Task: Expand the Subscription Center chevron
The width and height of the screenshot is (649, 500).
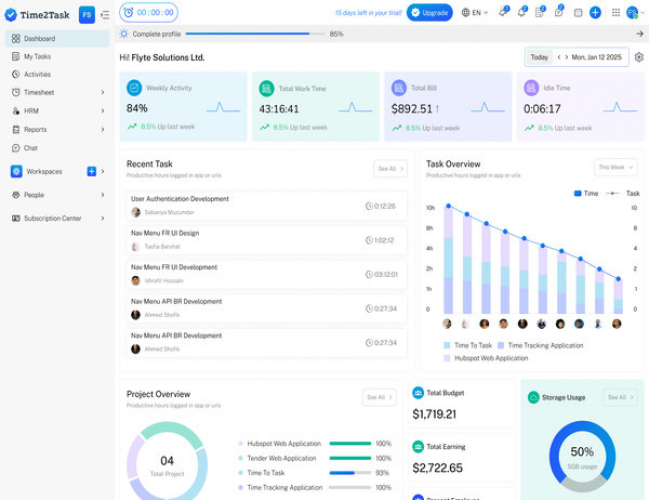Action: (103, 218)
